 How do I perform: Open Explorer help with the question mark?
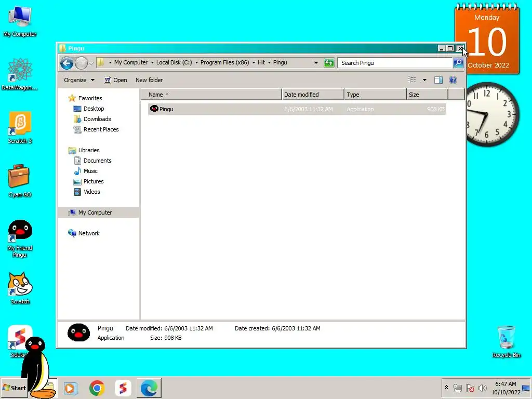point(453,80)
